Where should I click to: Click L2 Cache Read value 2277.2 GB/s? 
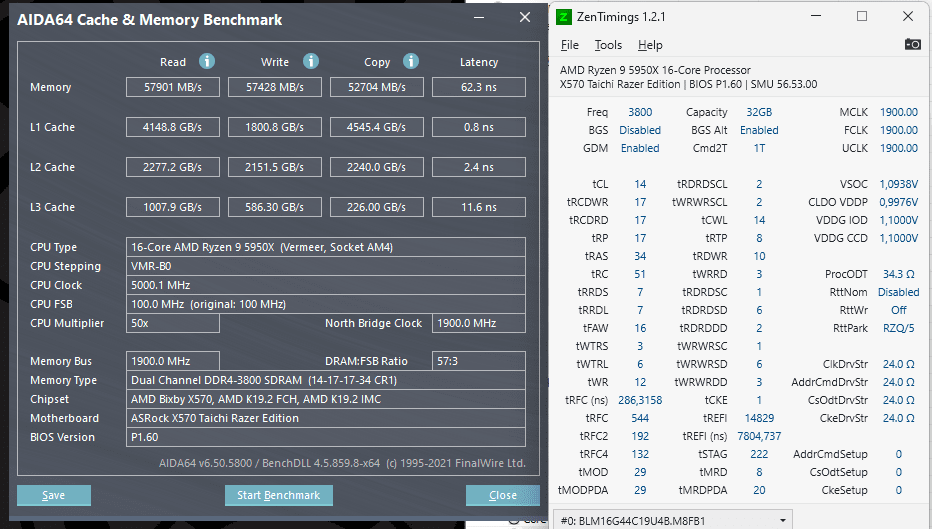click(x=173, y=167)
